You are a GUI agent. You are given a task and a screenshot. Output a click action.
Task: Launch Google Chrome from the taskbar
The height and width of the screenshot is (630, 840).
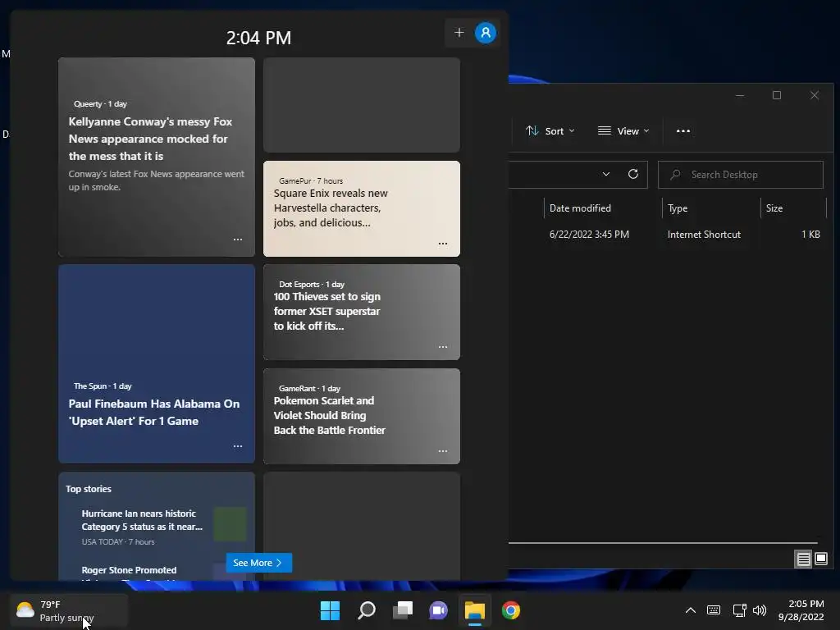pos(510,610)
